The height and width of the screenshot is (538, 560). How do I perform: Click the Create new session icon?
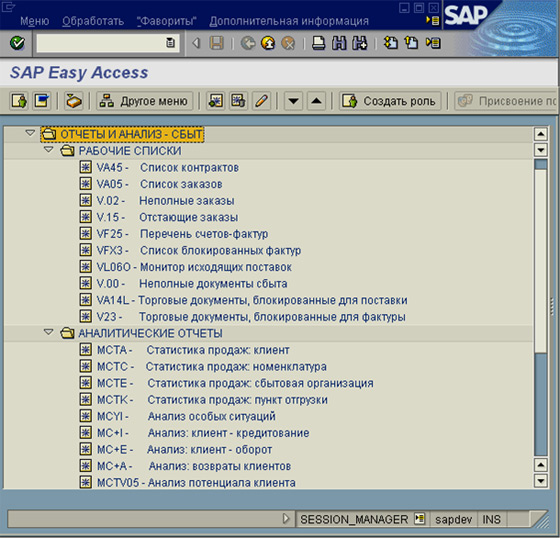391,43
